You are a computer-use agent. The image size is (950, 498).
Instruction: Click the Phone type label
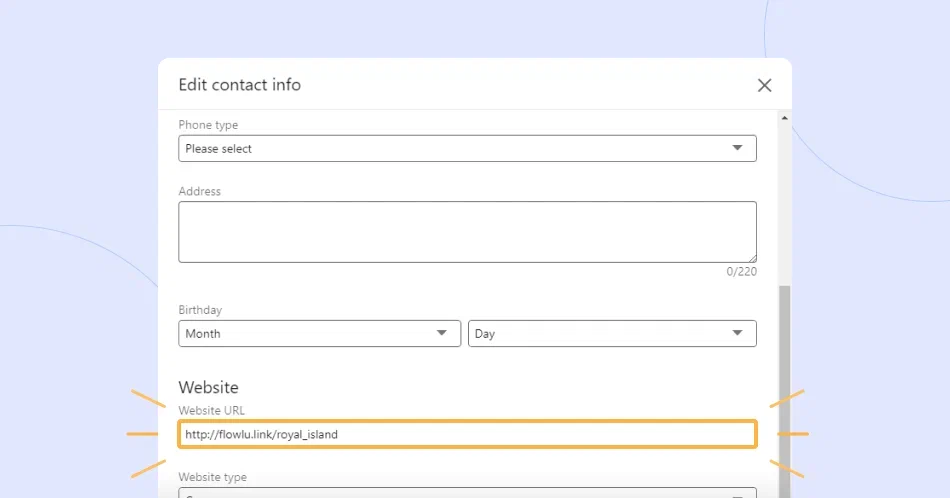[x=208, y=125]
